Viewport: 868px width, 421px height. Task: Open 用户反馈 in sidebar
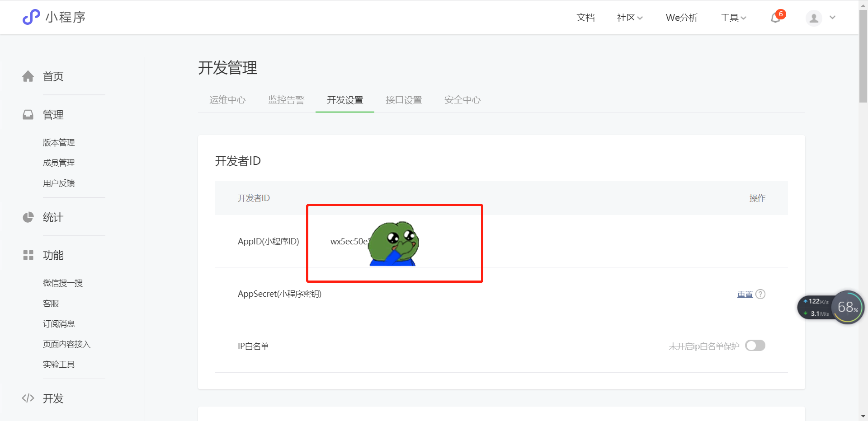[59, 183]
